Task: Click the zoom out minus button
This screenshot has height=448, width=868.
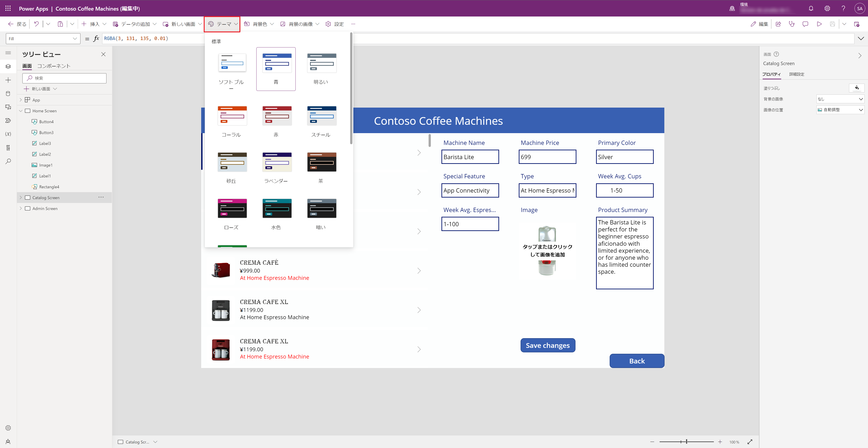Action: (x=652, y=442)
